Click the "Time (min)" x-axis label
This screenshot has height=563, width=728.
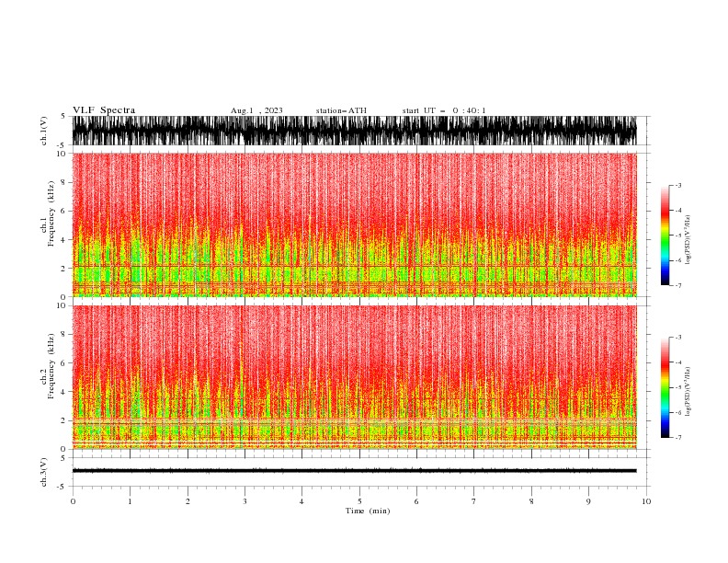pyautogui.click(x=368, y=511)
